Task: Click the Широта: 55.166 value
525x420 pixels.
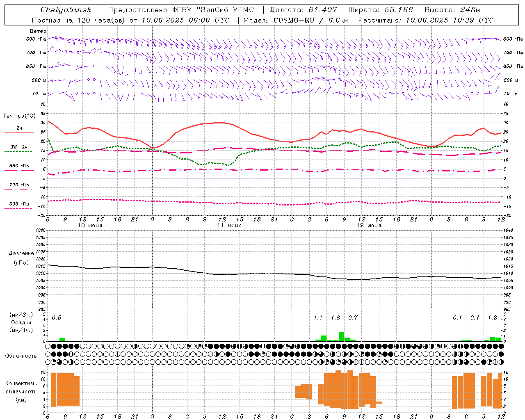Action: (x=381, y=10)
